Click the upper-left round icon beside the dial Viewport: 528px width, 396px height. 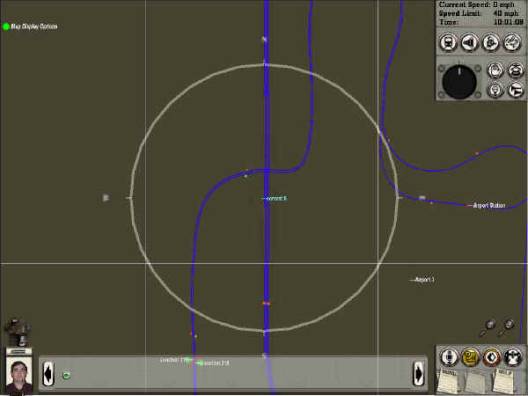point(495,71)
